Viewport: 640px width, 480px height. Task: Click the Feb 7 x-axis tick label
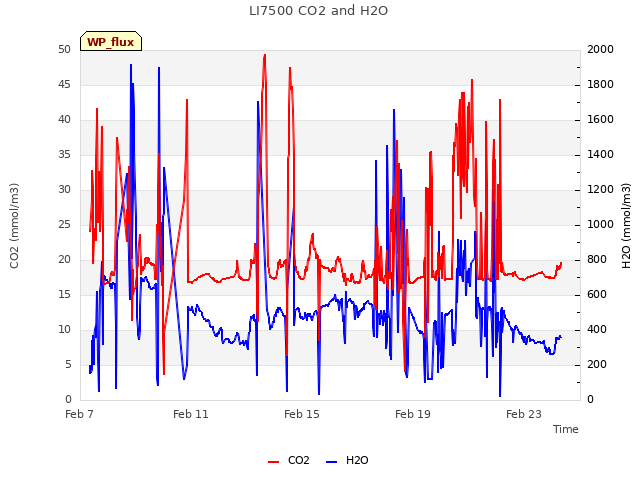point(80,414)
